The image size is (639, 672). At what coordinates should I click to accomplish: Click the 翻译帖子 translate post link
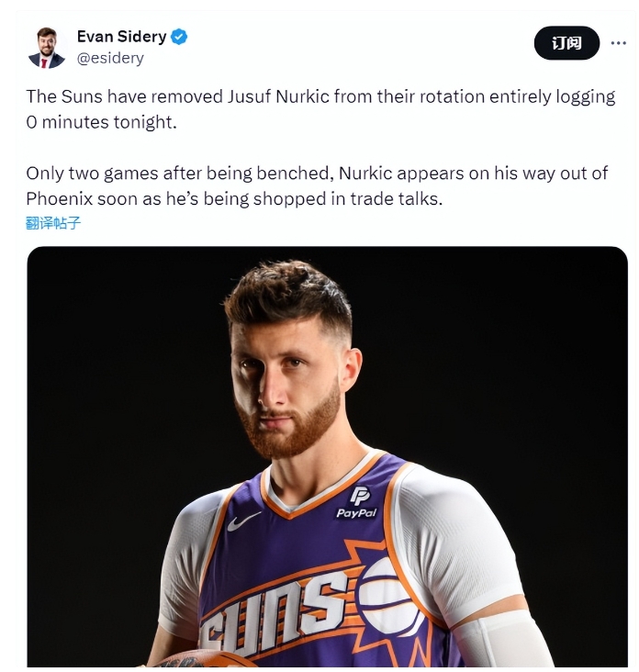pyautogui.click(x=53, y=222)
